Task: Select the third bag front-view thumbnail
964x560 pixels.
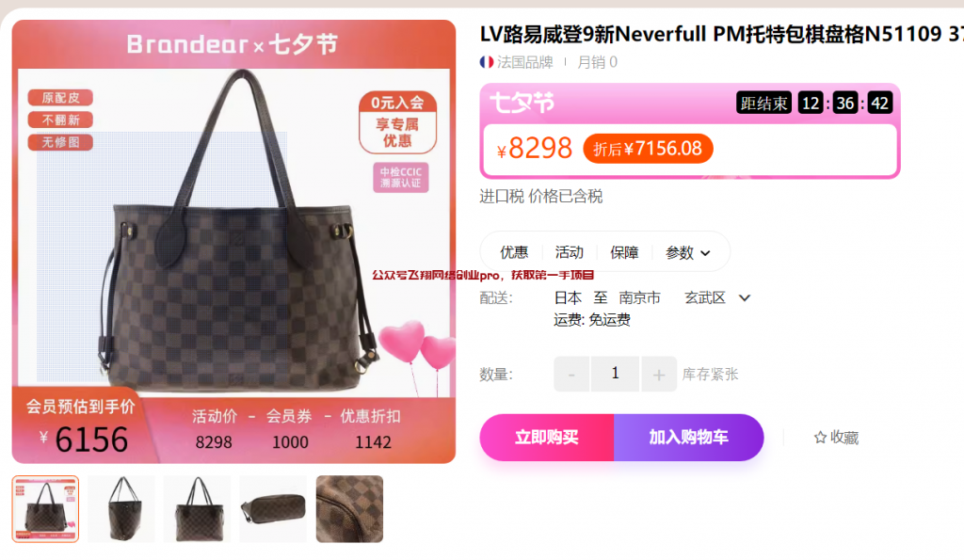Action: (x=198, y=509)
